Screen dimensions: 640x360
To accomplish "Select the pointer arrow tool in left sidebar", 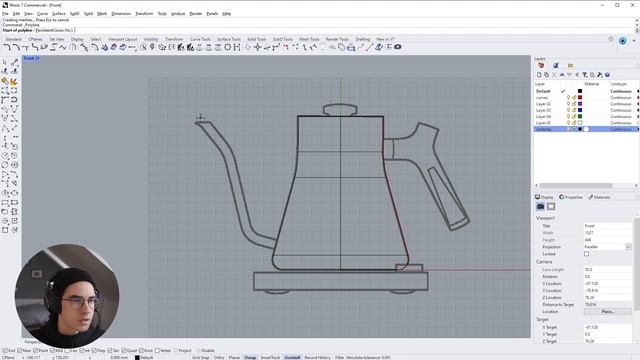I will coord(5,62).
